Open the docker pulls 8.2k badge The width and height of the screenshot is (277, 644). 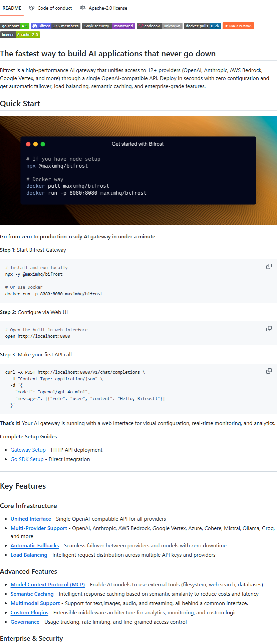coord(203,26)
